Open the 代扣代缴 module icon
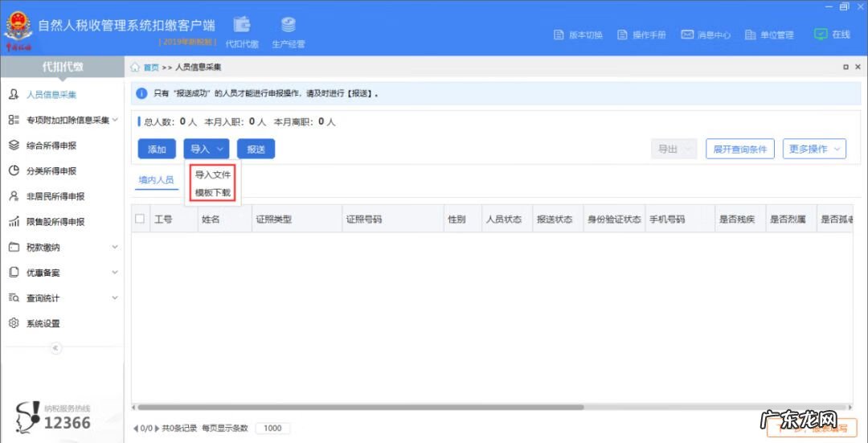This screenshot has height=443, width=868. [x=242, y=25]
